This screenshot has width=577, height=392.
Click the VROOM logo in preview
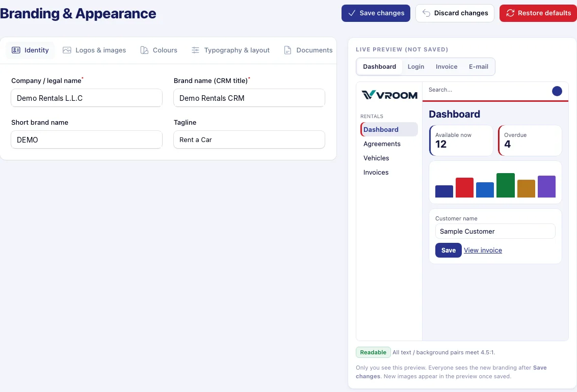point(389,95)
